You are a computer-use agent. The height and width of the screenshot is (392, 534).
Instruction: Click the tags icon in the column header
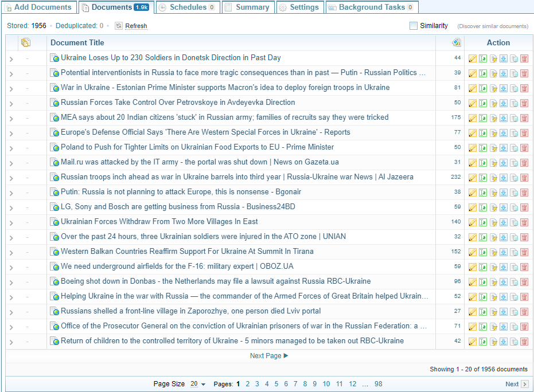[456, 42]
